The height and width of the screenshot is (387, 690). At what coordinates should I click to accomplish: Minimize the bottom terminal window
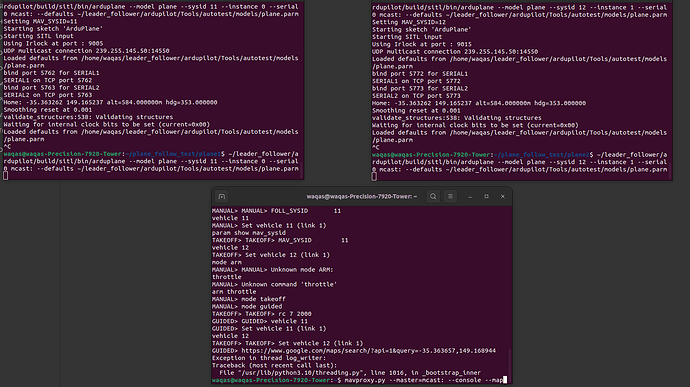[x=470, y=196]
